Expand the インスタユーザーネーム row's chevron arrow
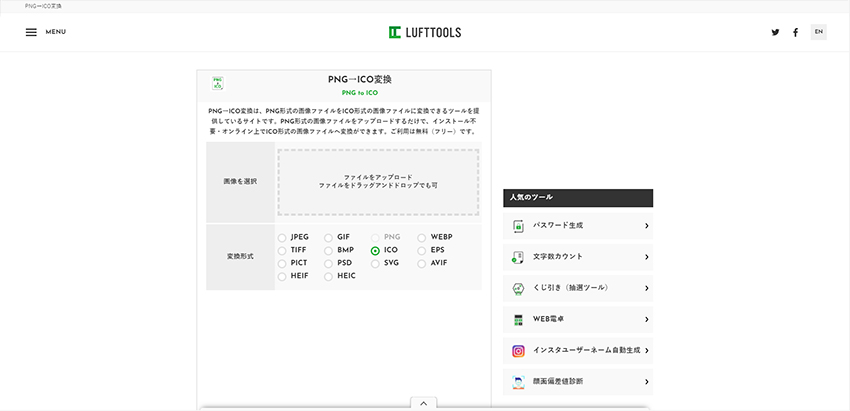 click(647, 351)
